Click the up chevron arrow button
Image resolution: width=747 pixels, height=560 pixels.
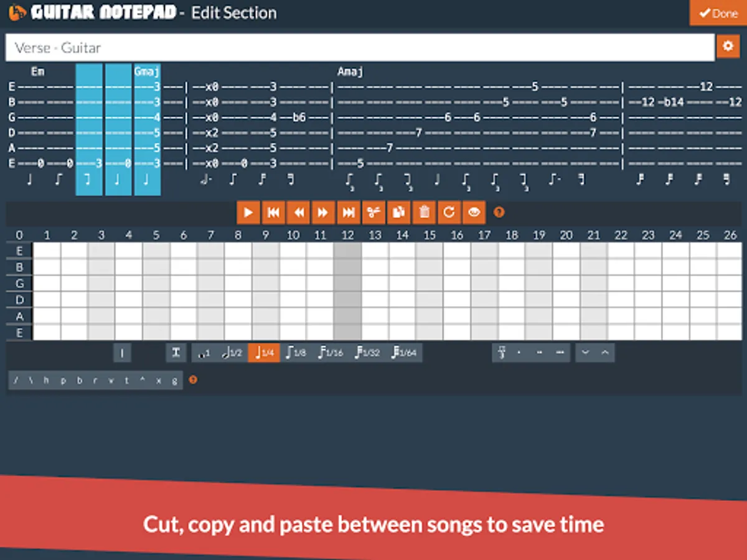pos(605,353)
